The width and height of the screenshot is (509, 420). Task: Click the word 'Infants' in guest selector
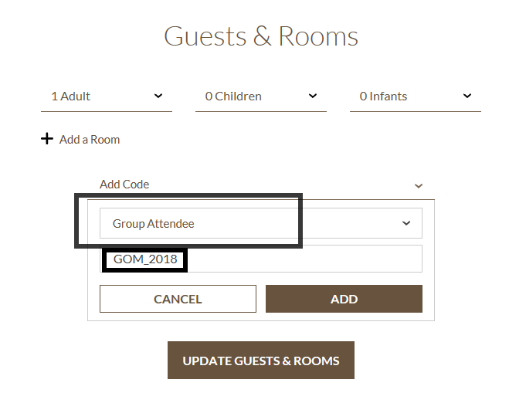click(x=389, y=97)
